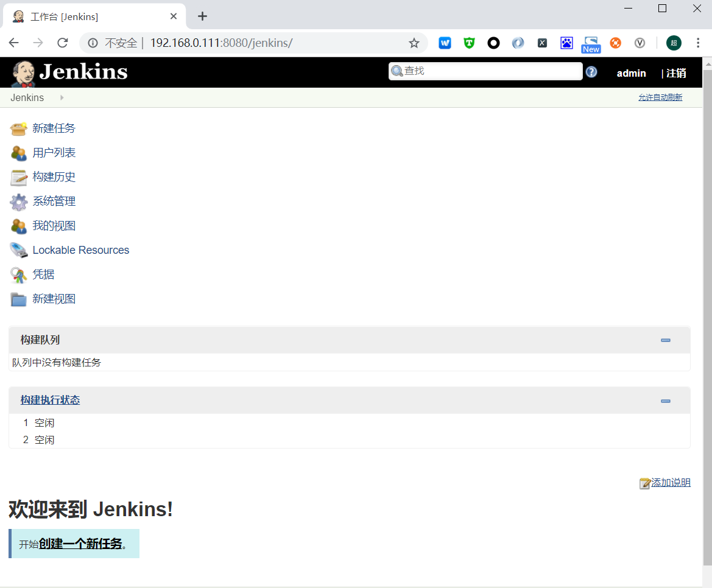Select the 新建任务 package icon
Viewport: 712px width, 588px height.
[x=18, y=128]
